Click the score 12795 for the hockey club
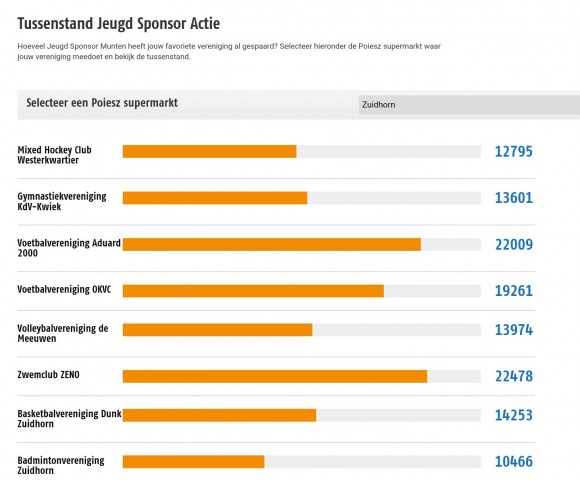This screenshot has width=580, height=480. [x=514, y=152]
